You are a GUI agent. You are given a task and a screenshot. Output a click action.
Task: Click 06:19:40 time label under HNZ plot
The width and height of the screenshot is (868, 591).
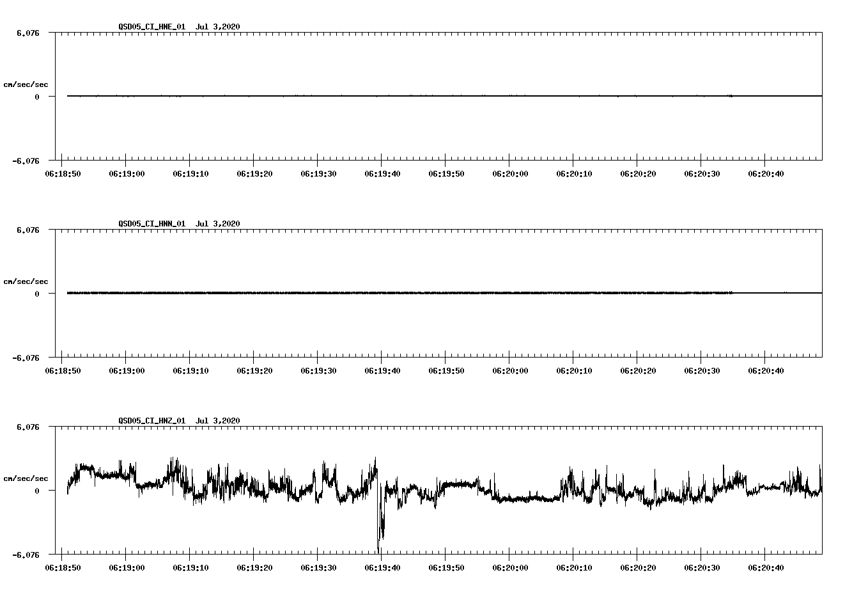pyautogui.click(x=382, y=567)
